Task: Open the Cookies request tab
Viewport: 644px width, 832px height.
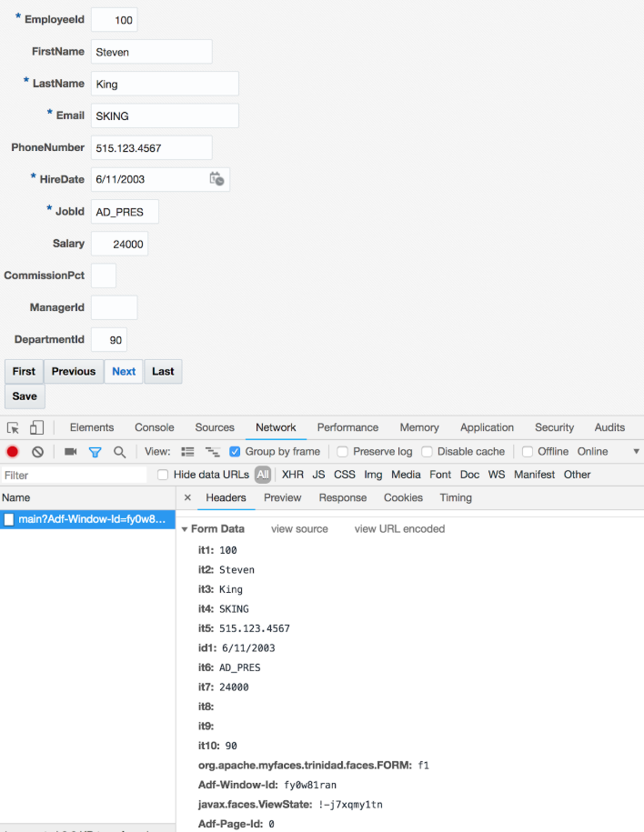Action: tap(404, 497)
